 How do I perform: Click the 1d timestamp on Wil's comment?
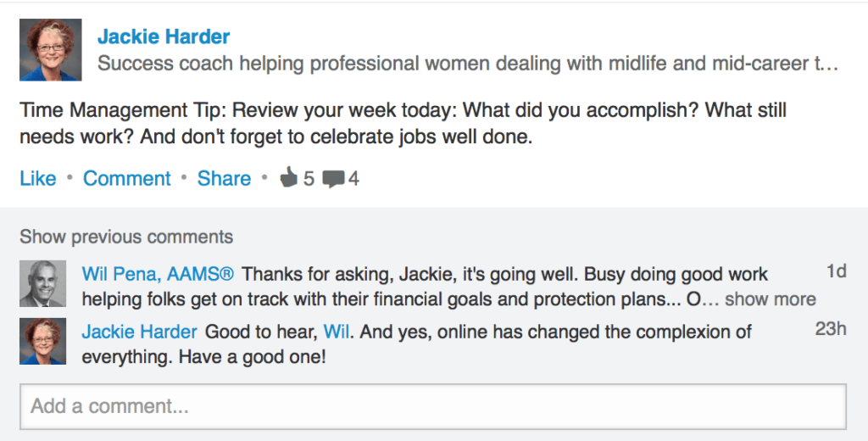(836, 271)
